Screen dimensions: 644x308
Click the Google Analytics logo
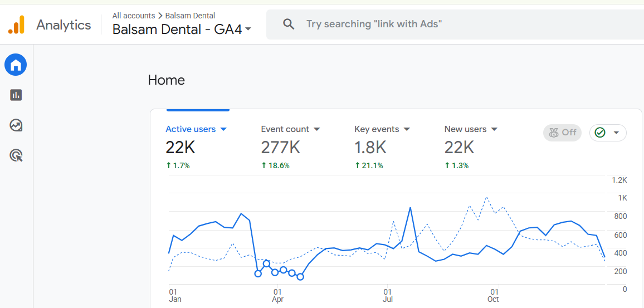[16, 25]
